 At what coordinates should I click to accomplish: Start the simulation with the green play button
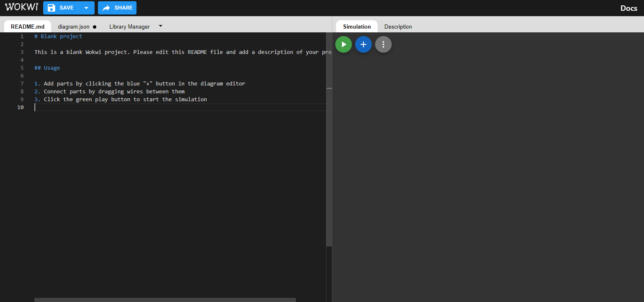point(344,44)
